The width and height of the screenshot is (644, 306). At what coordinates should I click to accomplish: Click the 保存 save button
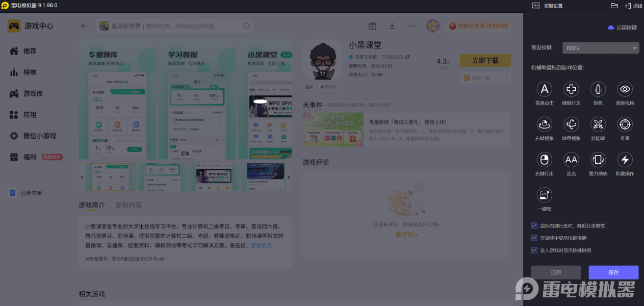(613, 272)
